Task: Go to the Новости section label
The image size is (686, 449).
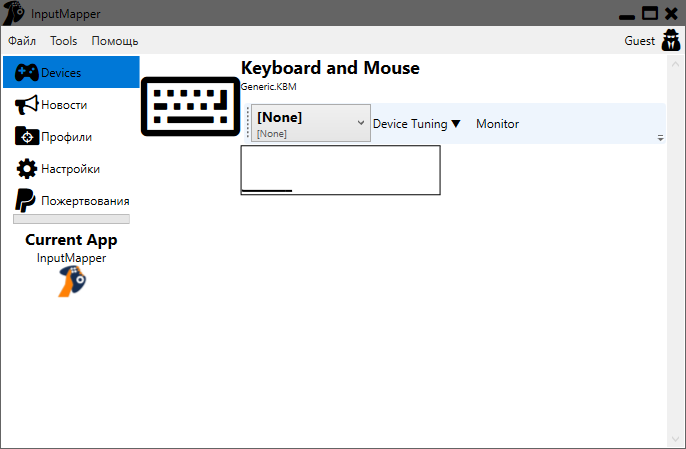Action: [x=64, y=105]
